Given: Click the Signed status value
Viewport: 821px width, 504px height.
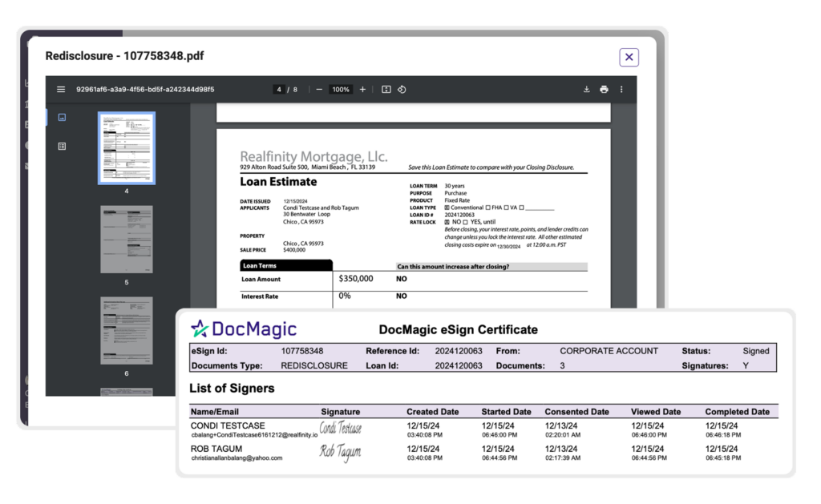Looking at the screenshot, I should click(x=755, y=351).
